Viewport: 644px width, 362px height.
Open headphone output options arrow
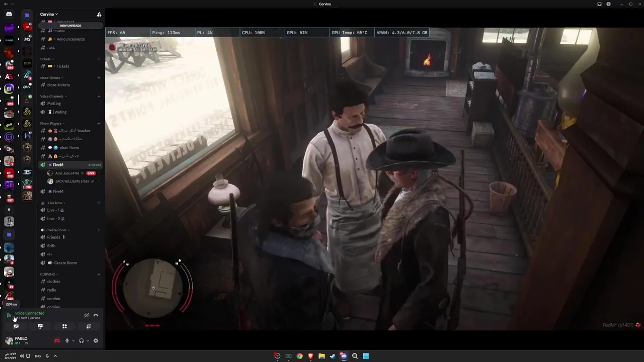pyautogui.click(x=88, y=340)
